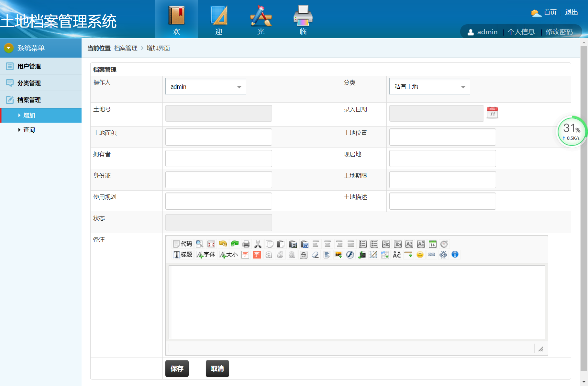The width and height of the screenshot is (588, 386).
Task: Click the strikethrough S icon
Action: (x=304, y=255)
